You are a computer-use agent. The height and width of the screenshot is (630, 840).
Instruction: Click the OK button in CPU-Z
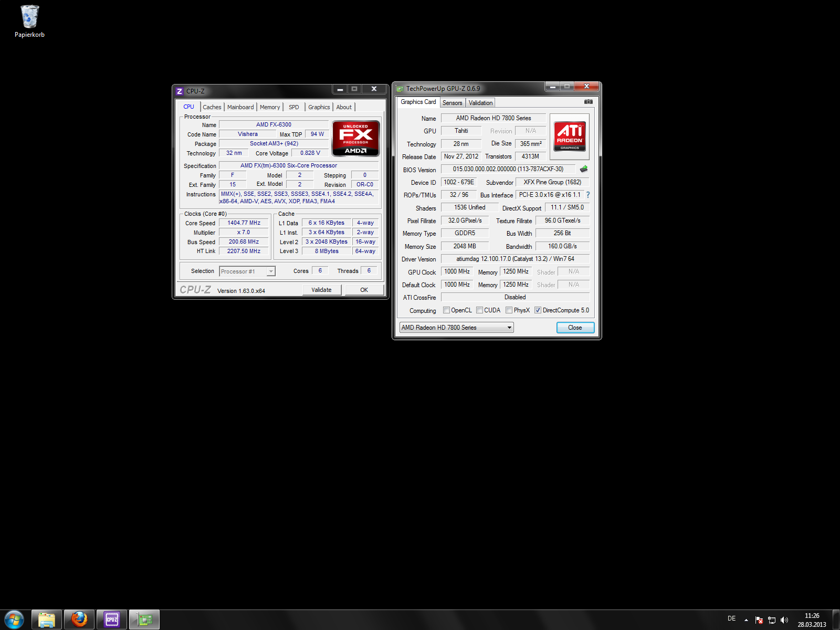point(364,290)
